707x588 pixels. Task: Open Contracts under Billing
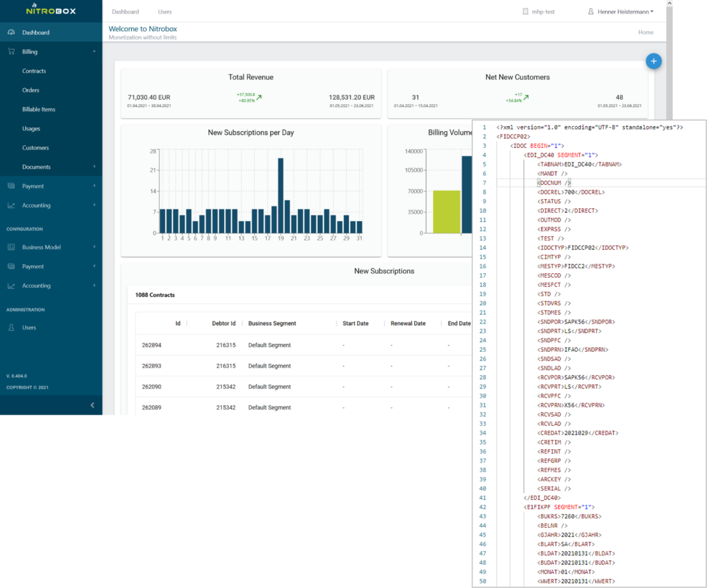click(34, 71)
